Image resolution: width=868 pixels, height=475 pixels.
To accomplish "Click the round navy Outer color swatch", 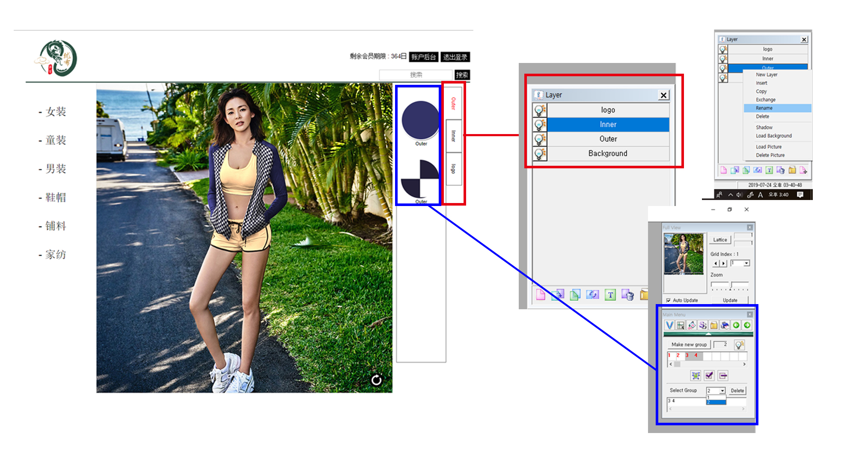I will [420, 120].
